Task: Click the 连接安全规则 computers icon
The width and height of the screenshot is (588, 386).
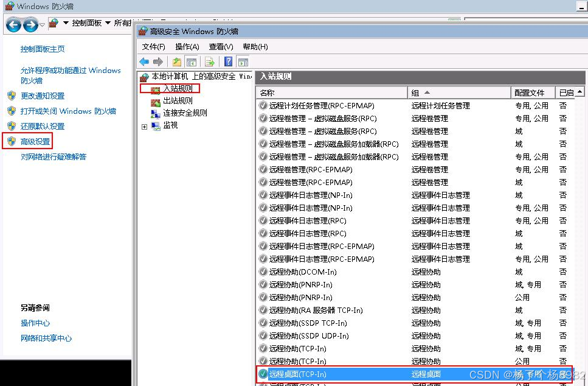Action: click(156, 114)
